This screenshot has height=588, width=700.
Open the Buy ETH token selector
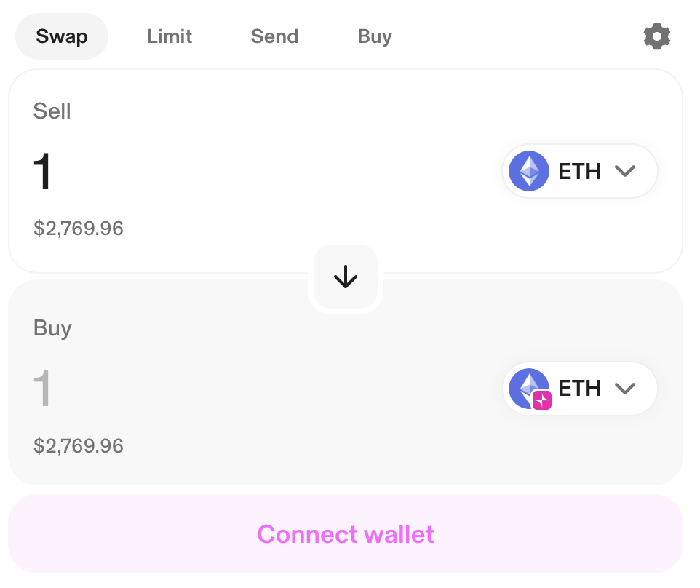click(x=580, y=389)
